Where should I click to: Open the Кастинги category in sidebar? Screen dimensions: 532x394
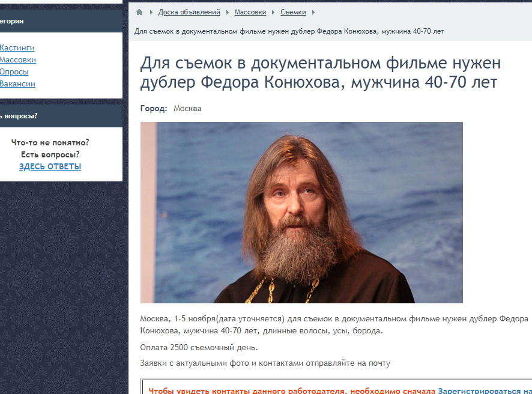coord(17,47)
